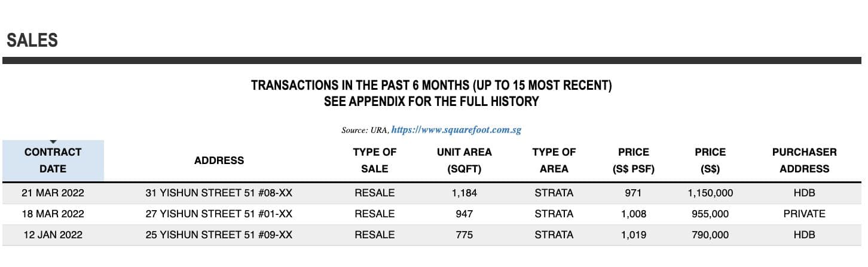868x267 pixels.
Task: Select address 27 Yishun Street 51 #01-XX
Action: click(x=219, y=214)
